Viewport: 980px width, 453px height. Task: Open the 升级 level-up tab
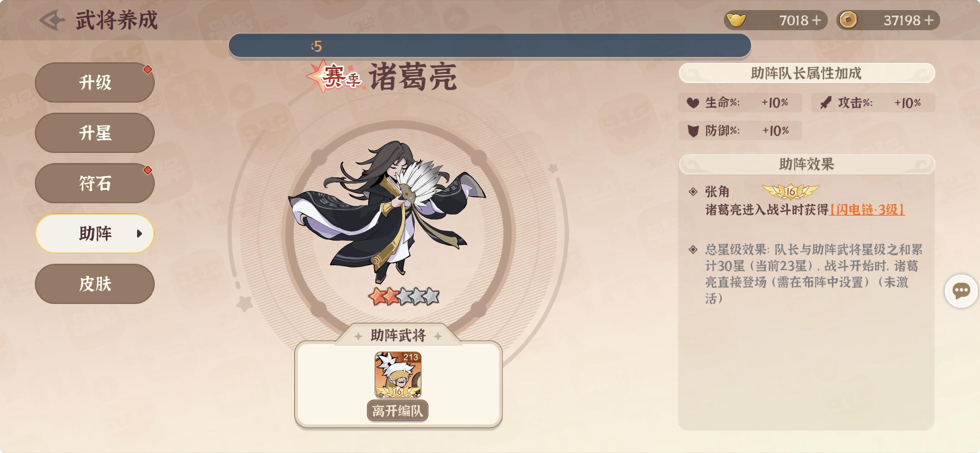(x=95, y=82)
